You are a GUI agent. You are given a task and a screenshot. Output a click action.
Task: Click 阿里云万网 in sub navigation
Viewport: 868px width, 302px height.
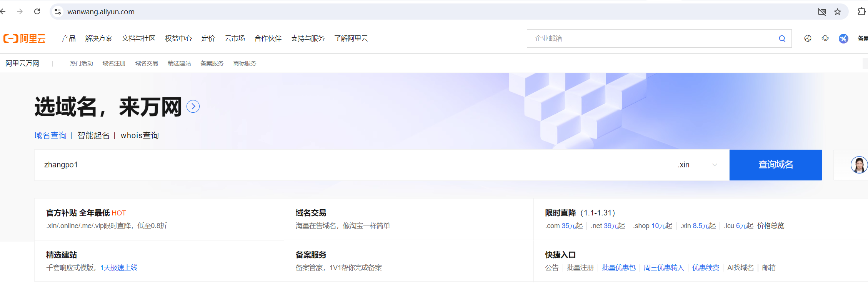tap(22, 63)
